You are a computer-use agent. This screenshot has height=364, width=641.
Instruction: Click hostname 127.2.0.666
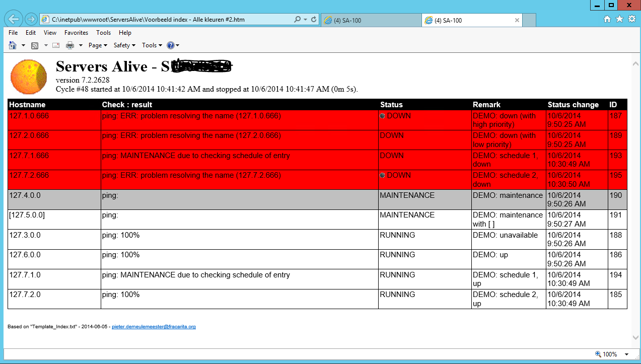pyautogui.click(x=29, y=135)
